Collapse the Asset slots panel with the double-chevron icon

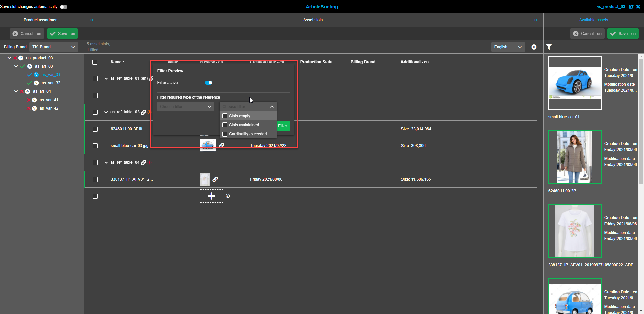(92, 20)
